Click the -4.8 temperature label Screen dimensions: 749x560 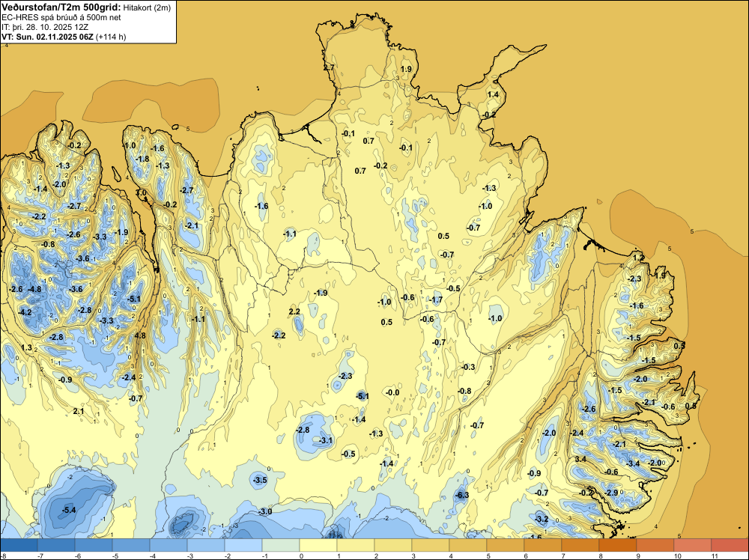pos(34,289)
